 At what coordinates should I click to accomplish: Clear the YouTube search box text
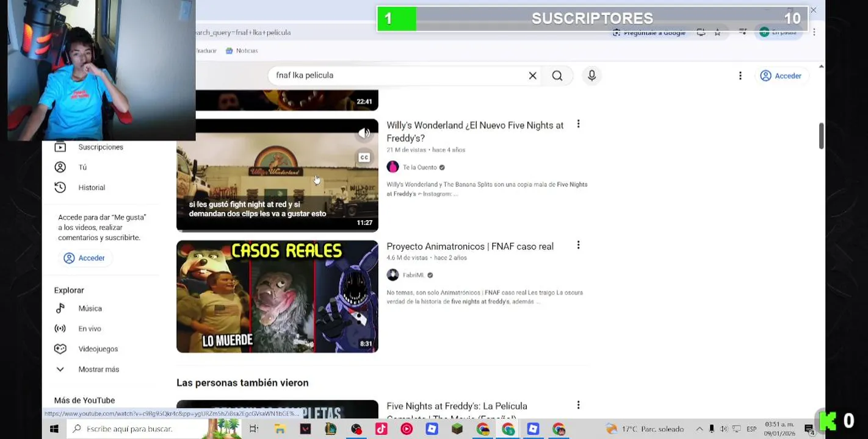[532, 76]
